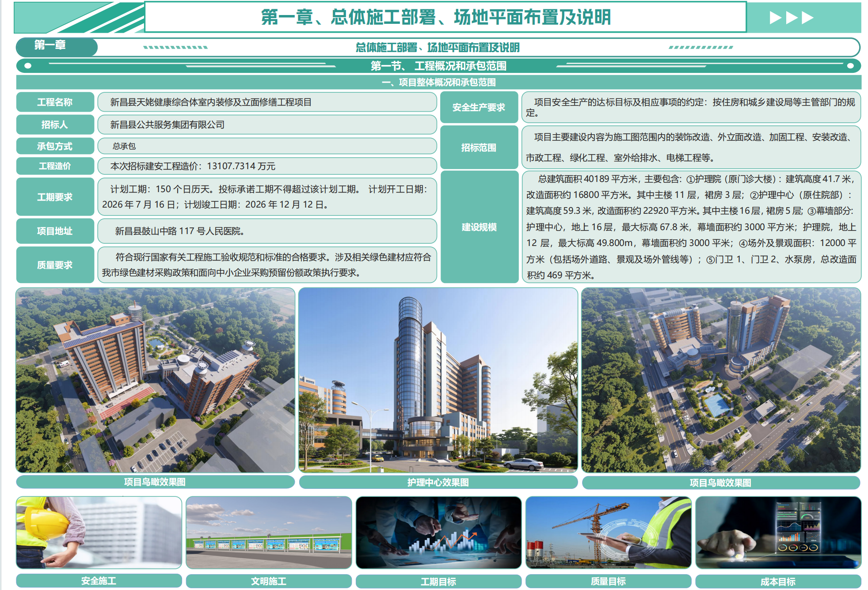This screenshot has width=868, height=590.
Task: Click the 工程名称 label cell
Action: click(55, 102)
